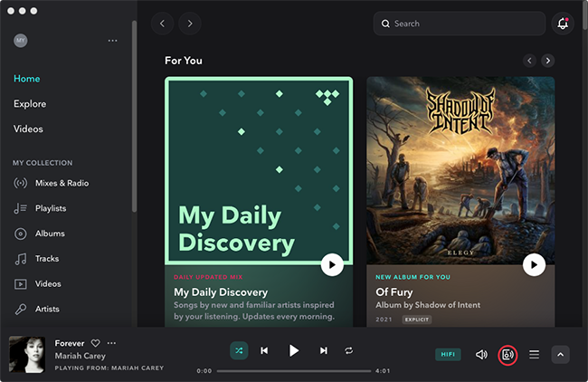Click the back navigation arrow button
Image resolution: width=588 pixels, height=382 pixels.
162,24
